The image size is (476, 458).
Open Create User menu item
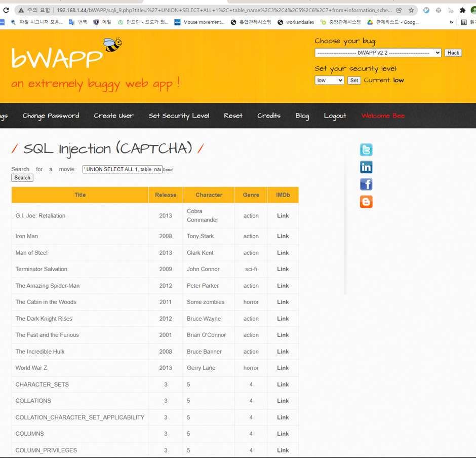coord(113,116)
